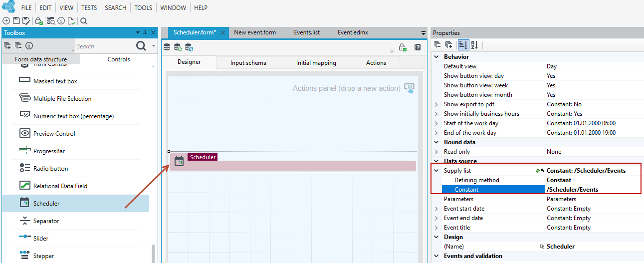Click the New (plus circle) main toolbar icon
This screenshot has width=644, height=263.
point(6,21)
